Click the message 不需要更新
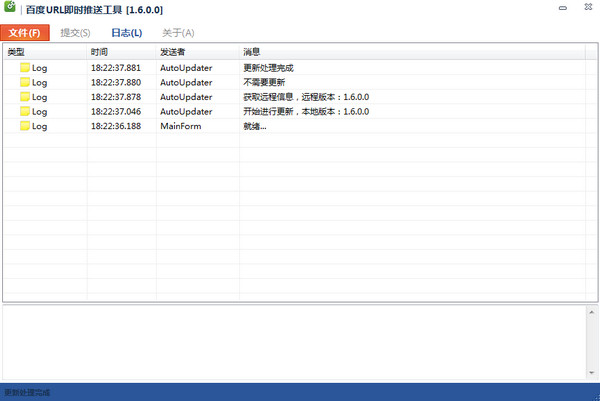The width and height of the screenshot is (600, 401). 264,82
